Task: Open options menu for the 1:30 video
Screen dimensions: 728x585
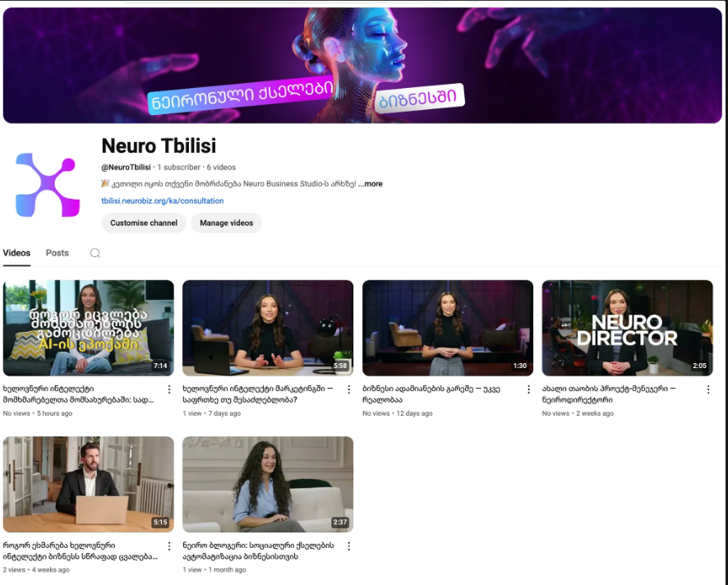Action: 528,389
